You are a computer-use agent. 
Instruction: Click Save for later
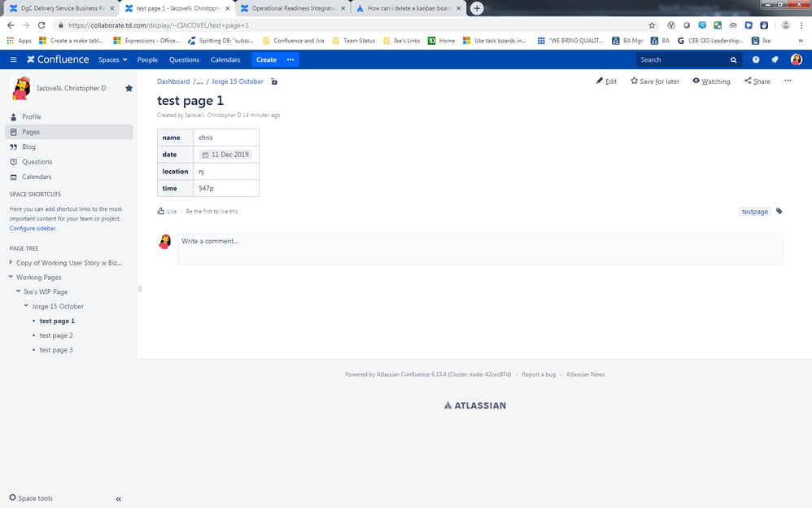655,81
